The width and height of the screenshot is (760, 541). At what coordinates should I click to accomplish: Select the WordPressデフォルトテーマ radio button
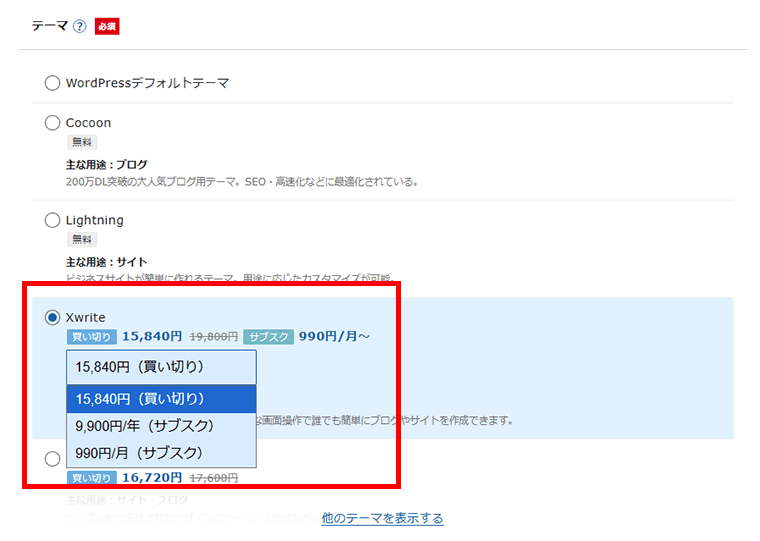(x=52, y=83)
